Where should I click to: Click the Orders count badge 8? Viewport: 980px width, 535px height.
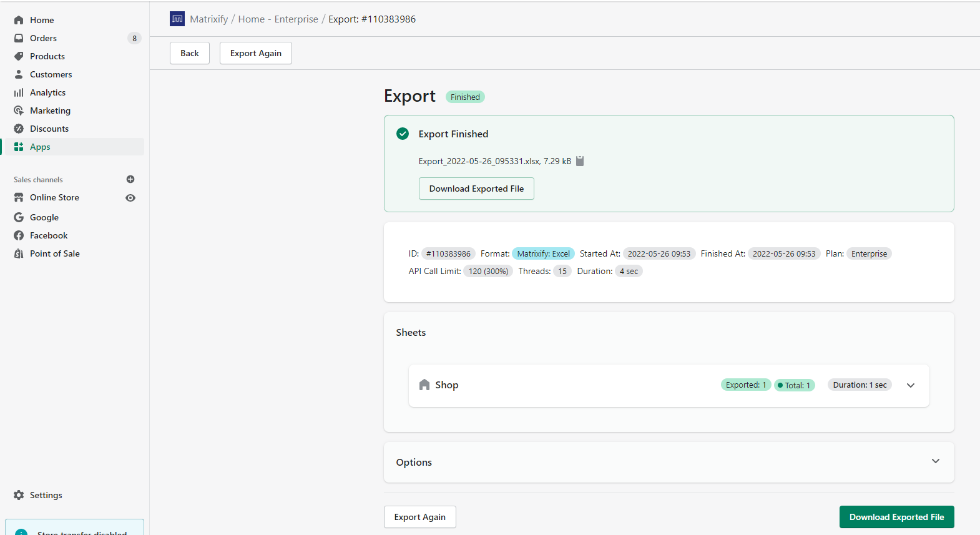click(x=134, y=38)
